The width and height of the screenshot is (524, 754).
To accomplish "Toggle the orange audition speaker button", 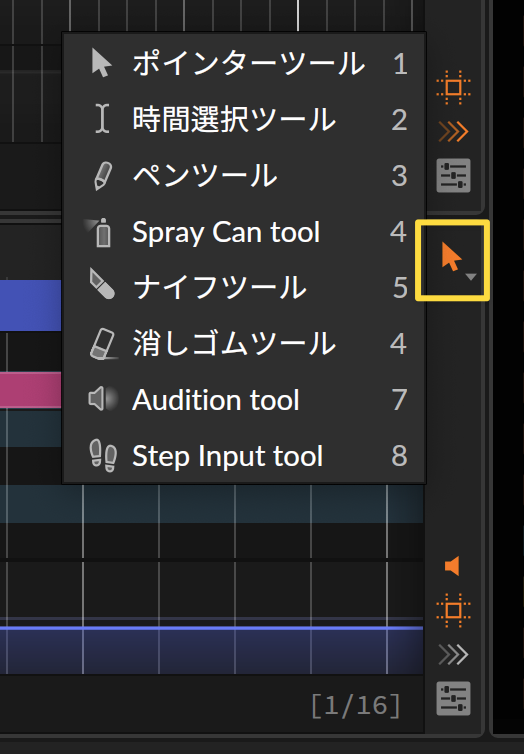I will click(x=452, y=566).
